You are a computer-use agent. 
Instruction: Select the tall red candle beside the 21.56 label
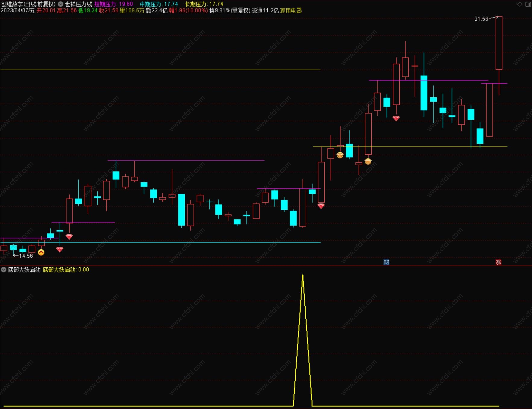[499, 43]
